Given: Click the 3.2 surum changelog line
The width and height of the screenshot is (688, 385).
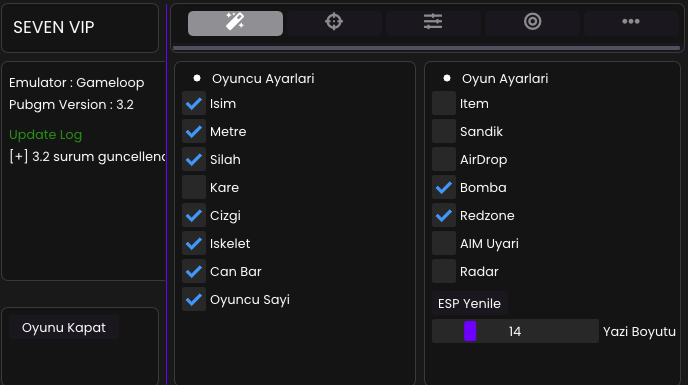Looking at the screenshot, I should point(88,157).
